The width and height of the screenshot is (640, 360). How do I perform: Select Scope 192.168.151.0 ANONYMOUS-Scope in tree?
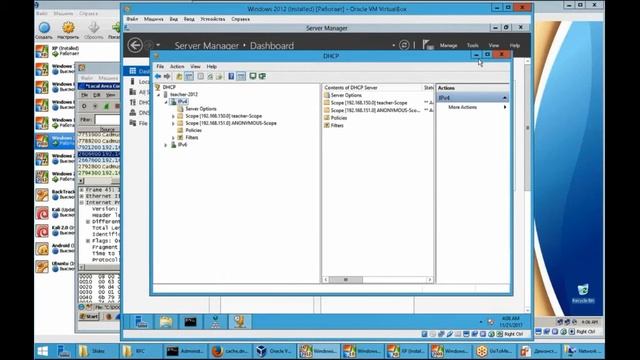231,123
